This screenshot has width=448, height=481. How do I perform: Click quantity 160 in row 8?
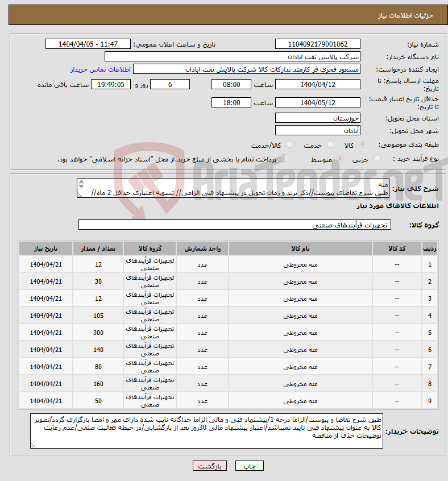(98, 384)
